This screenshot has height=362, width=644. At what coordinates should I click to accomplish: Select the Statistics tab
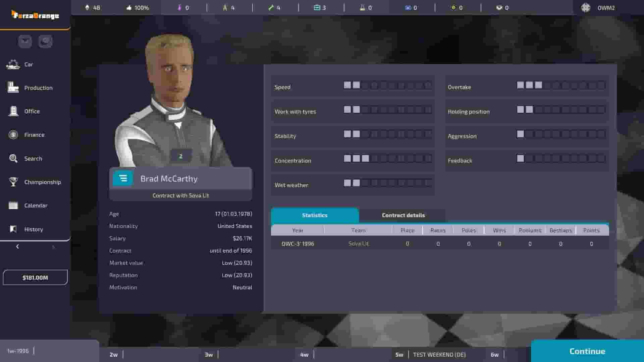click(315, 215)
